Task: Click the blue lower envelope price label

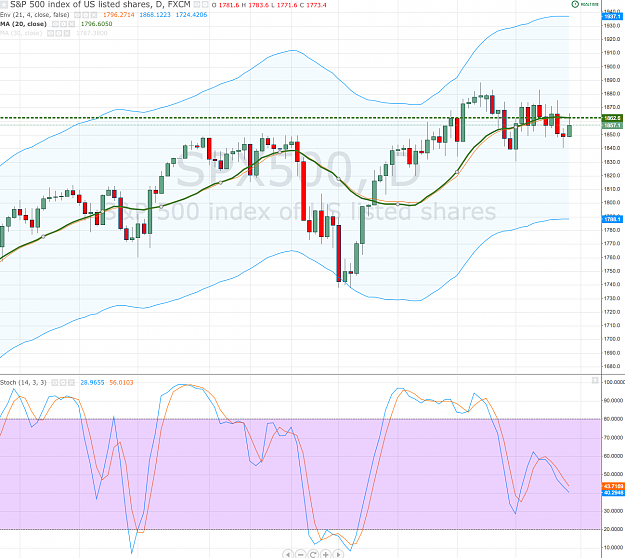Action: [x=612, y=219]
